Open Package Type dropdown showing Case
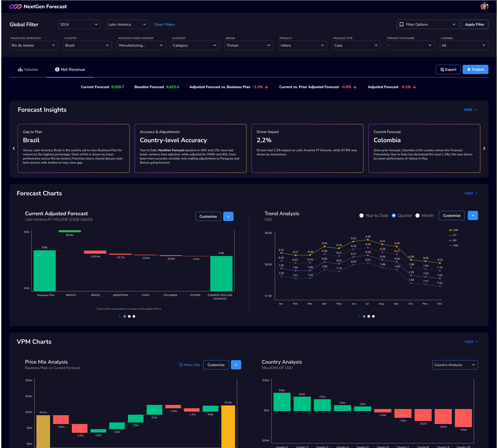The width and height of the screenshot is (498, 448). (357, 45)
